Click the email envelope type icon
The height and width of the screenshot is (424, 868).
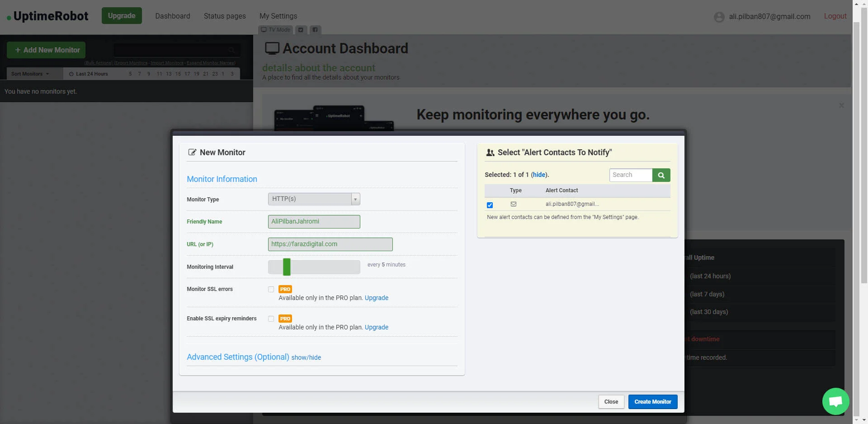(514, 204)
